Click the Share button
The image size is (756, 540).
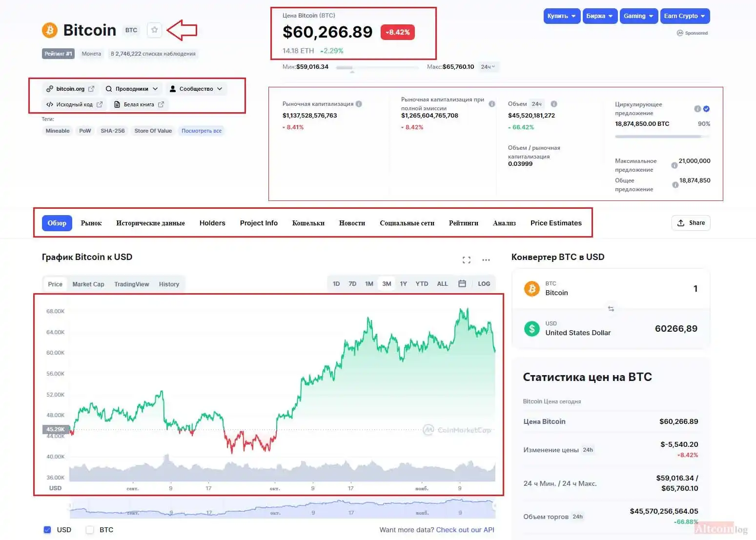click(691, 223)
